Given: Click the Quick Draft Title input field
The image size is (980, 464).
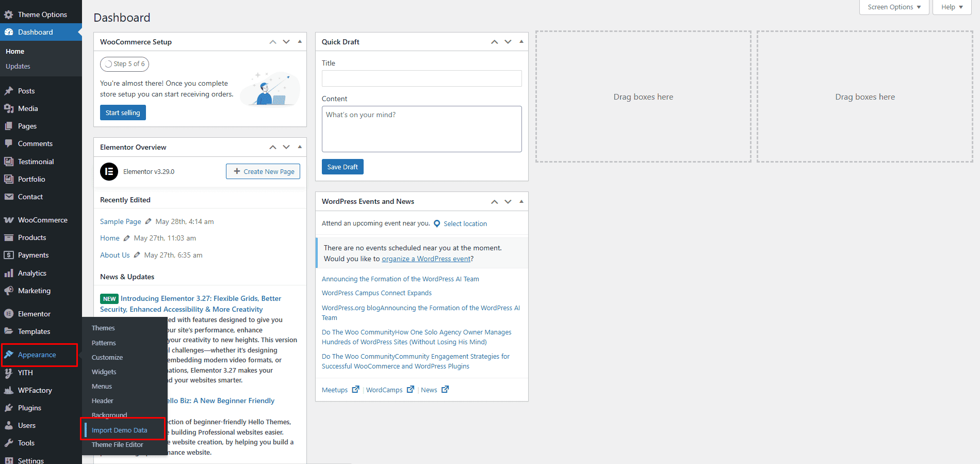Looking at the screenshot, I should pyautogui.click(x=421, y=78).
